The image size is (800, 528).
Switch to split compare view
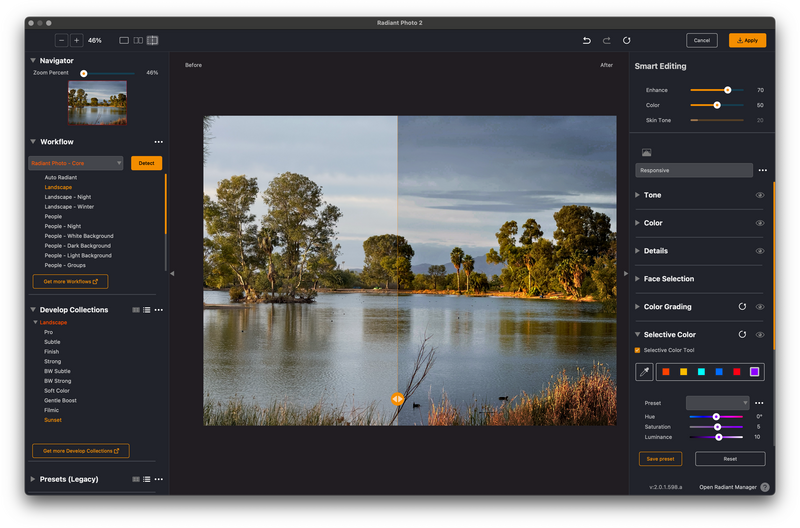click(x=153, y=40)
